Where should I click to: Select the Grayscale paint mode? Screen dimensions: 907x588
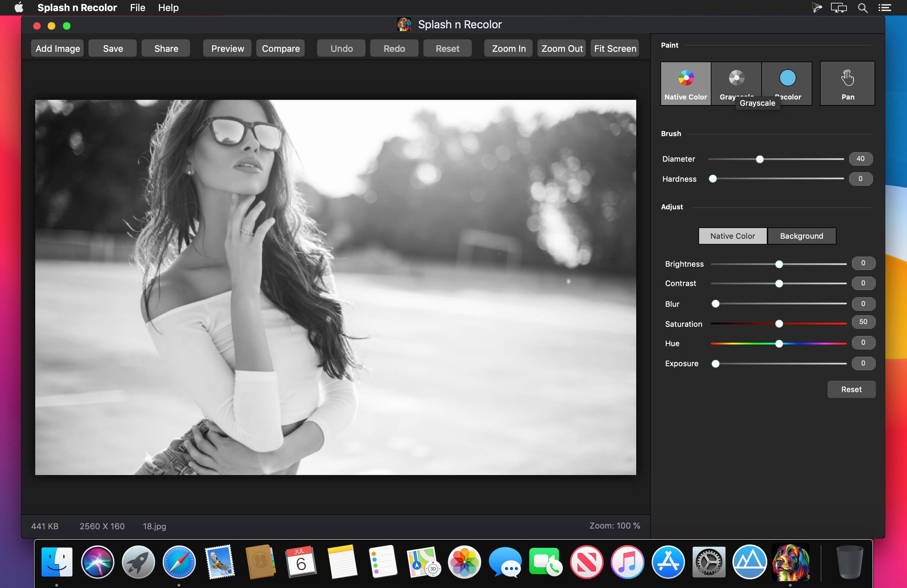tap(736, 80)
